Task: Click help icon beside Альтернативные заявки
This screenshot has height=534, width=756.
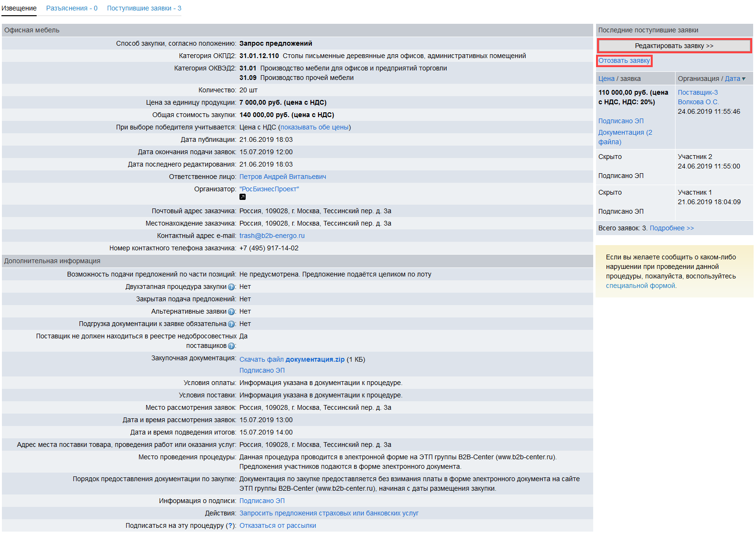Action: 231,312
